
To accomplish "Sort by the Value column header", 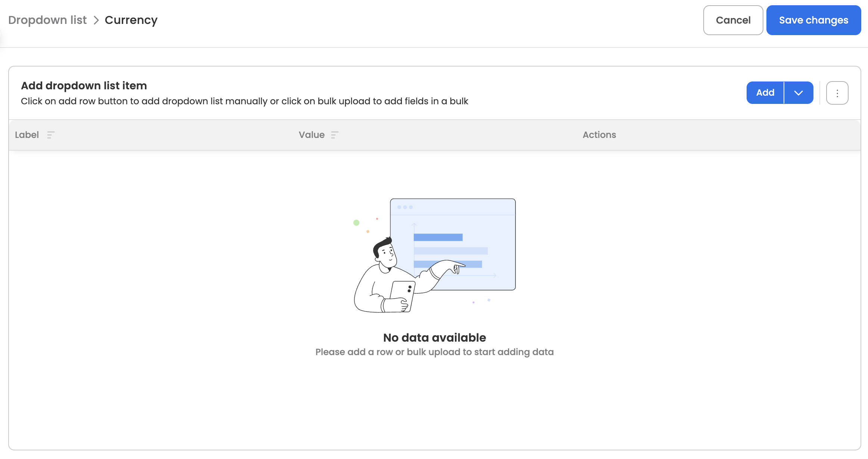I will (311, 135).
